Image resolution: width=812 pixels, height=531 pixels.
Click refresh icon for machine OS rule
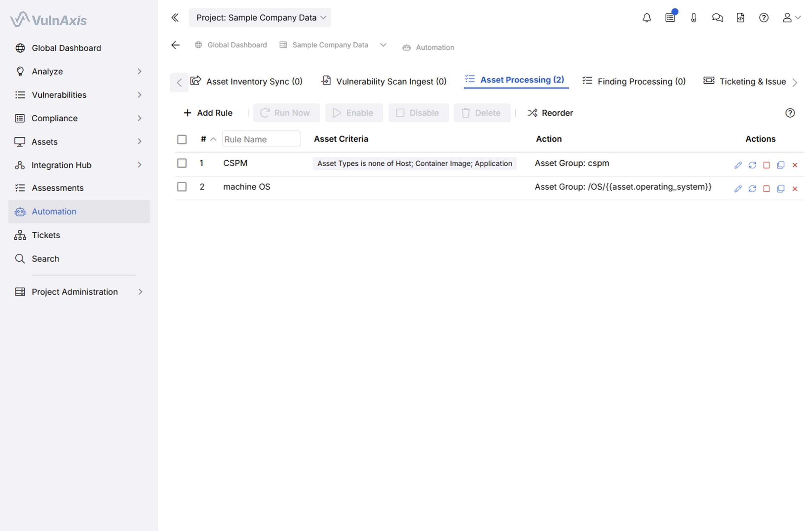pyautogui.click(x=752, y=189)
